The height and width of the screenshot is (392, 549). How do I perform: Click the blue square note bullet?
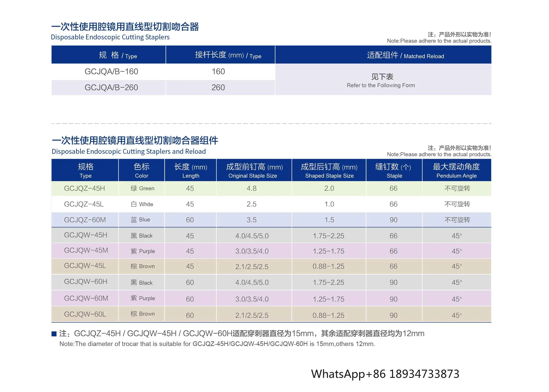point(54,334)
